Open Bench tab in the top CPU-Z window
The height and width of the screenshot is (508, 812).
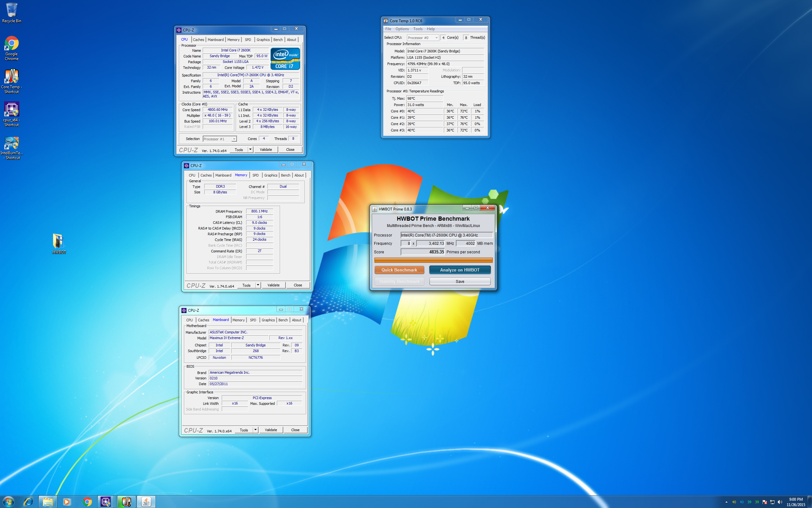[x=278, y=40]
